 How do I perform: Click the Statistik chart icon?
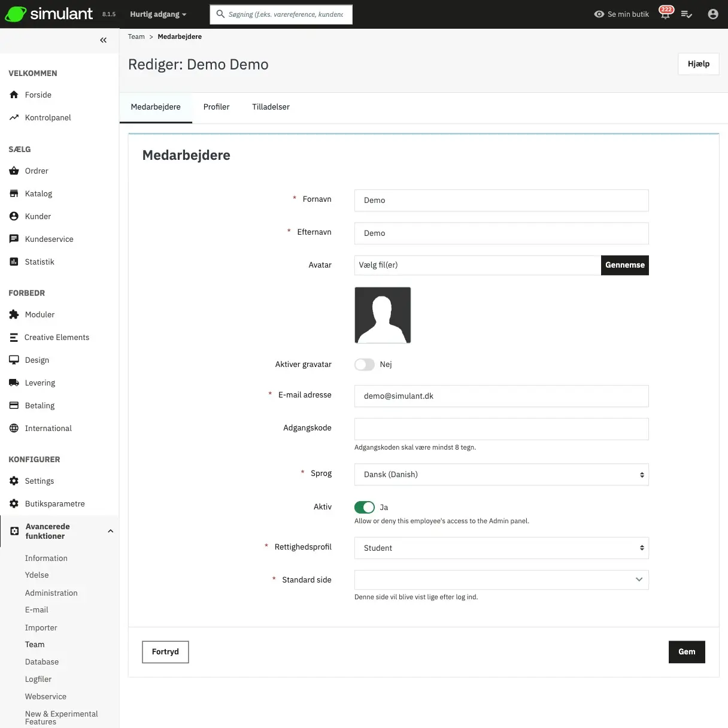[x=14, y=262]
